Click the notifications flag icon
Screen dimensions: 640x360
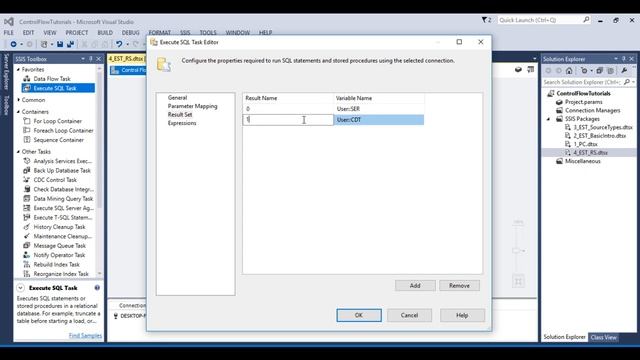(484, 20)
